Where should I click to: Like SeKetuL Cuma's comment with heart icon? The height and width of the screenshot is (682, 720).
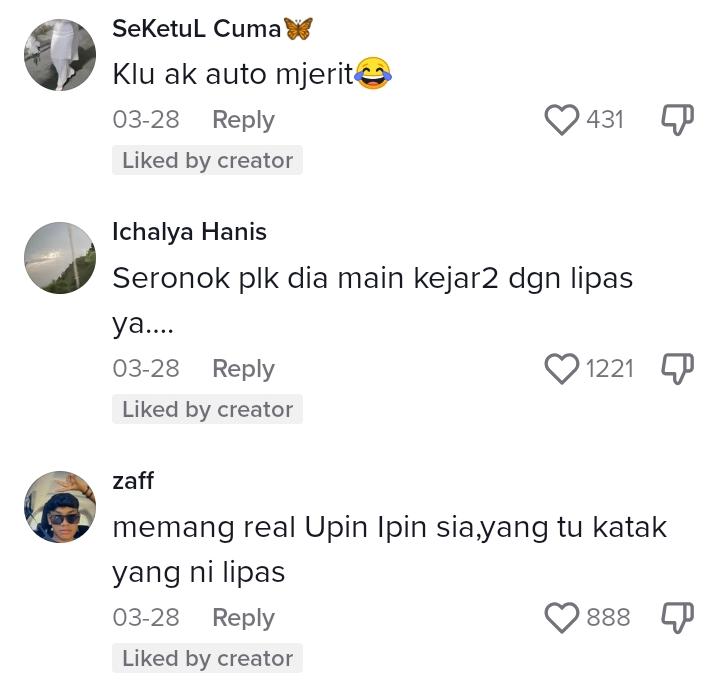562,120
